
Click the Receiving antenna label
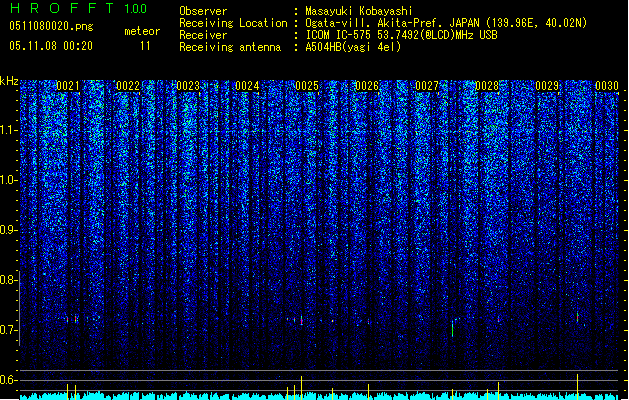pos(230,47)
